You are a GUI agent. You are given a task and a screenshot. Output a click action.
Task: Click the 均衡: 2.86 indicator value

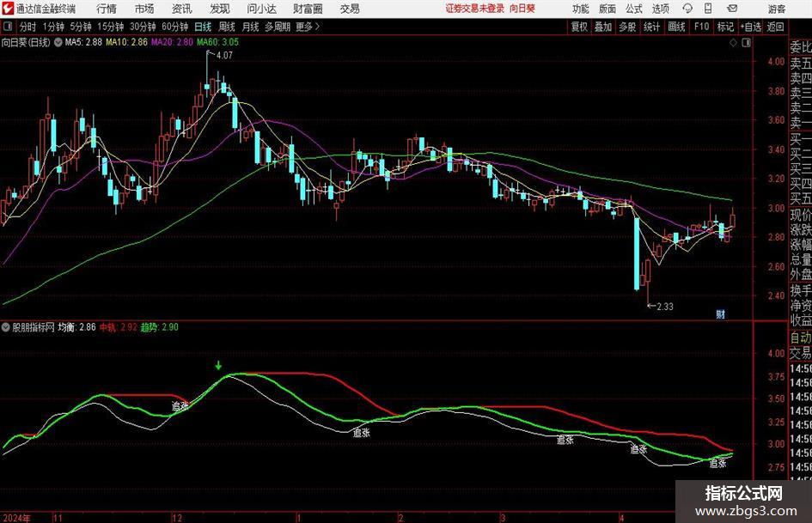click(76, 327)
